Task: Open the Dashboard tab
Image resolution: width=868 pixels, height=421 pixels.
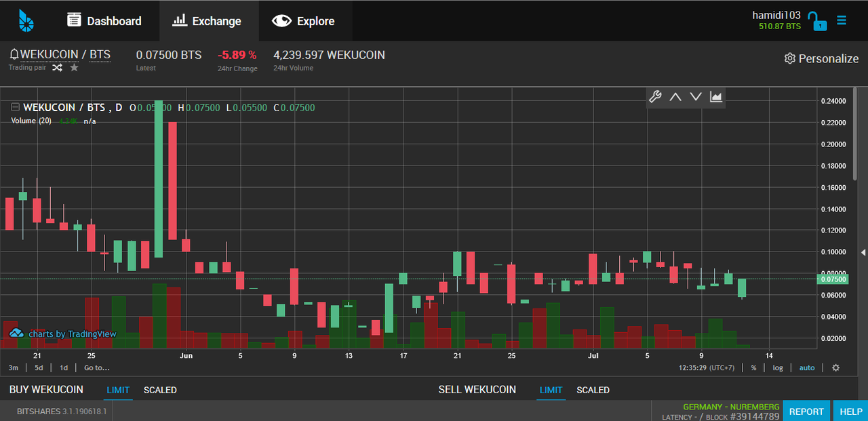Action: (x=104, y=21)
